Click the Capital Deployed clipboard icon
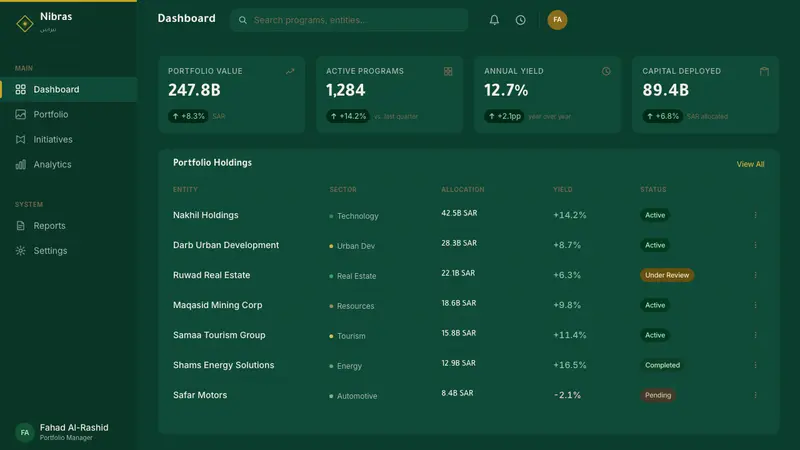 pyautogui.click(x=764, y=71)
